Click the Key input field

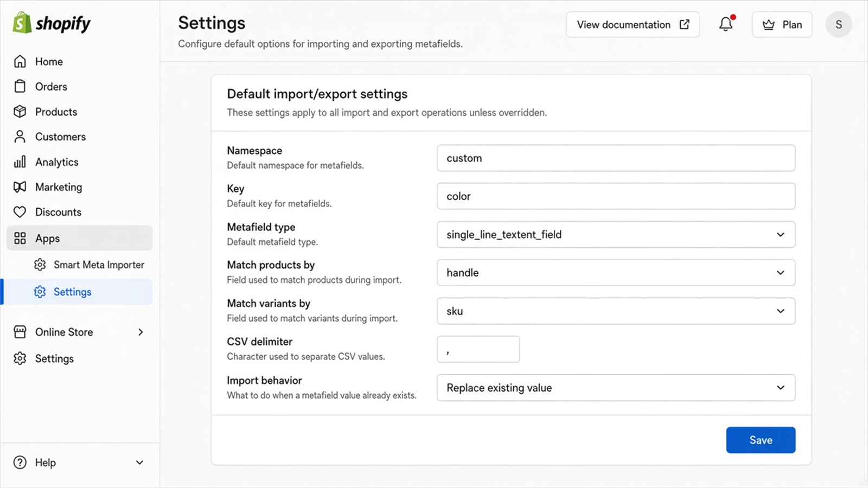(616, 196)
